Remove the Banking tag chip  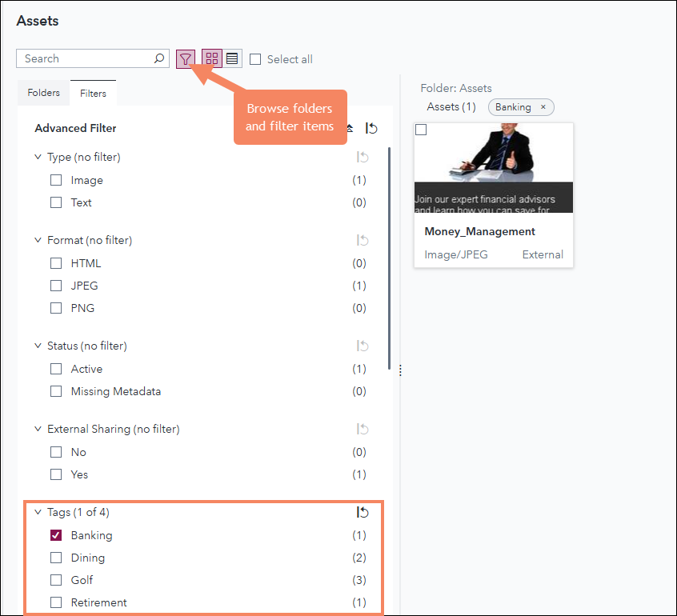[x=543, y=107]
